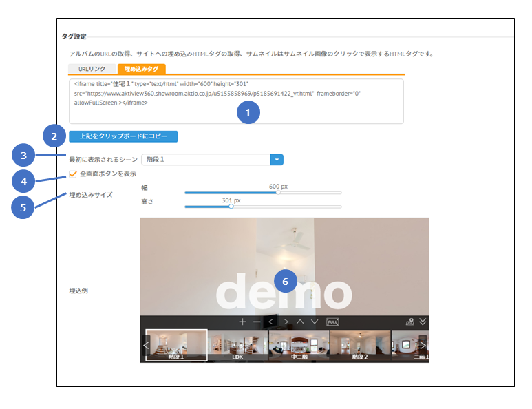Pan the panorama right with arrow
Viewport: 532px width, 409px height.
pyautogui.click(x=286, y=322)
